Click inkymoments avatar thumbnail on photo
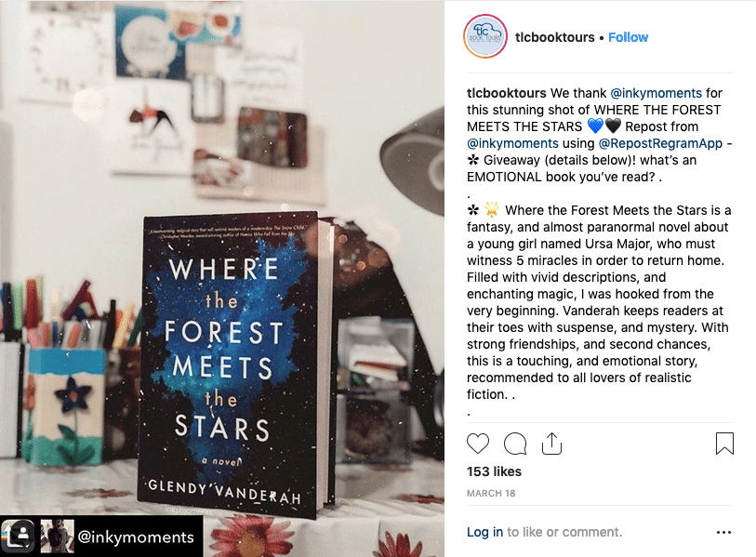The width and height of the screenshot is (756, 557). (x=57, y=537)
